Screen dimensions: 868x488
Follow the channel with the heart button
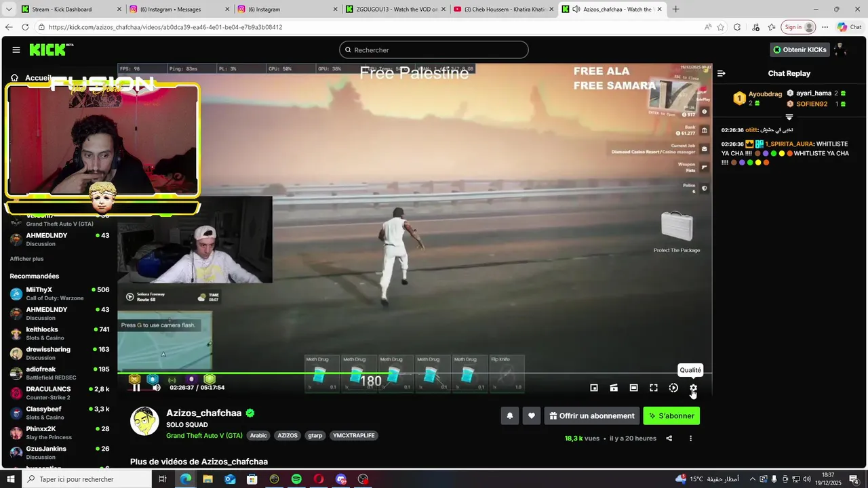tap(532, 415)
